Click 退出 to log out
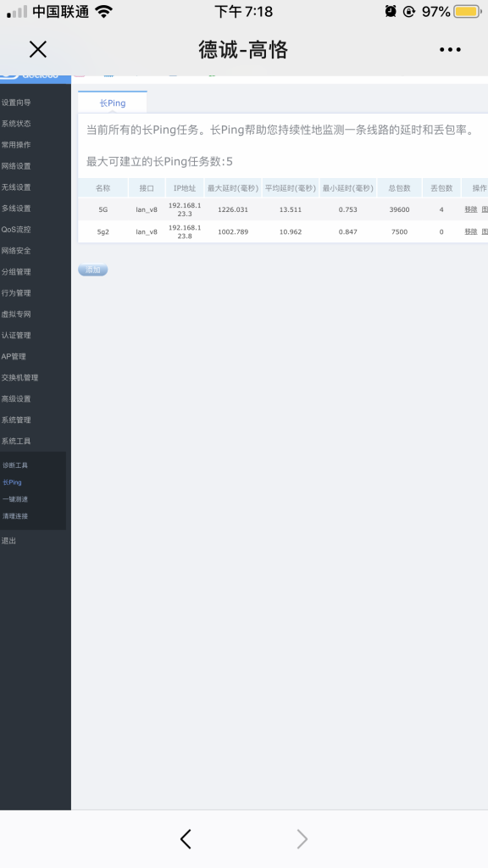 coord(8,541)
